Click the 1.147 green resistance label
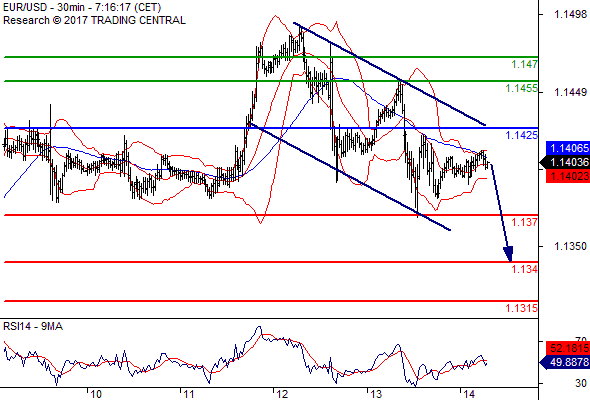 pos(524,64)
